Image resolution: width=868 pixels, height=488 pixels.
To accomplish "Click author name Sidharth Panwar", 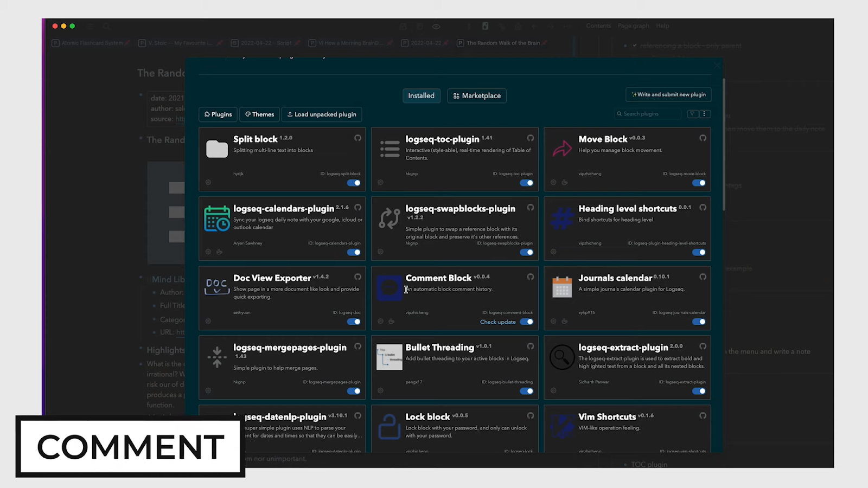I will click(x=593, y=382).
